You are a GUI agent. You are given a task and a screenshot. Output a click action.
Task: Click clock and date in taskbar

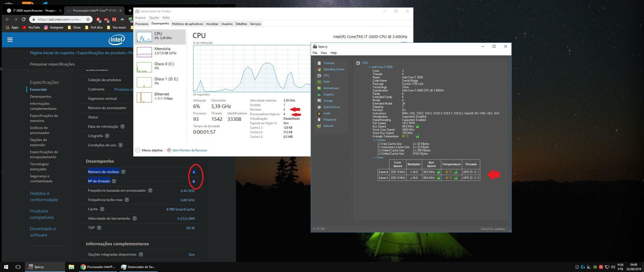click(x=634, y=267)
